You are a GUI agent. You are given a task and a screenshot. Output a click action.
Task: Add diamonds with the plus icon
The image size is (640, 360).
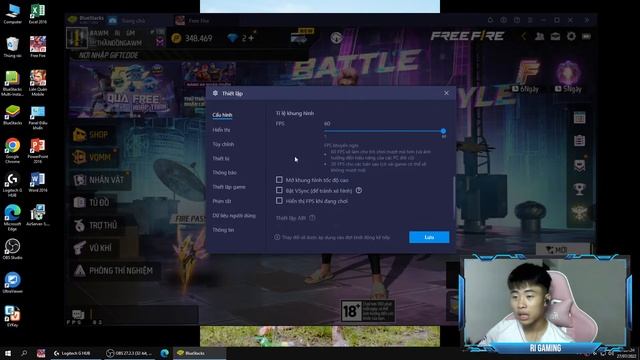click(251, 38)
